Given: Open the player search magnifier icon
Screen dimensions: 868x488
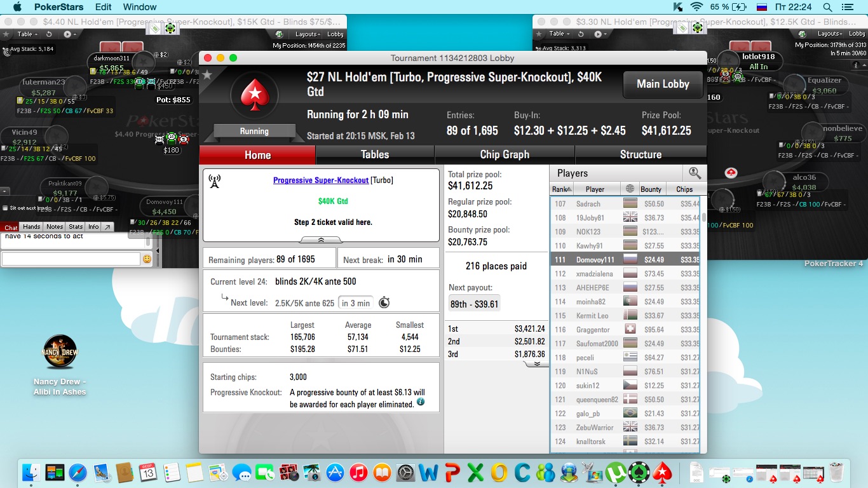Looking at the screenshot, I should pyautogui.click(x=695, y=173).
